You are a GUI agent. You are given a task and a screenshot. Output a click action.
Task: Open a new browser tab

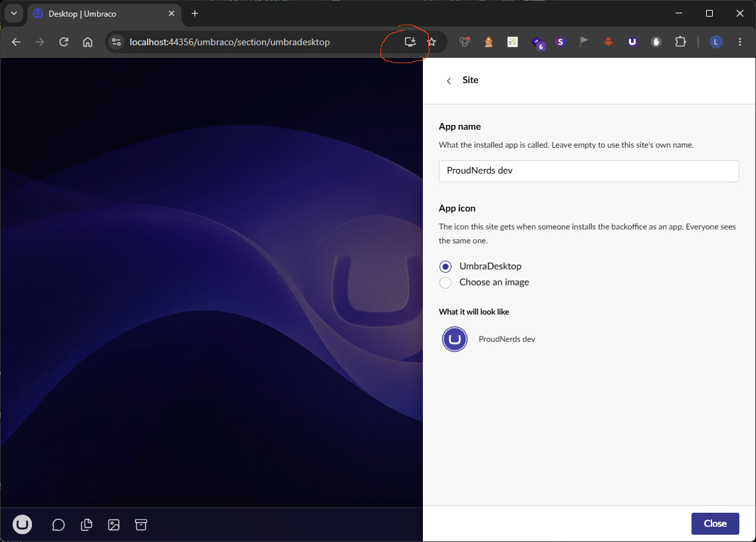coord(195,13)
